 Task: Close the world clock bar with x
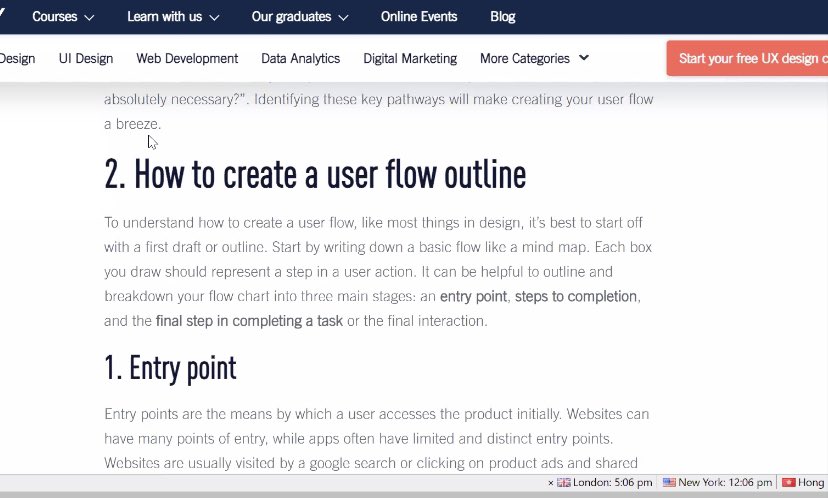tap(550, 483)
